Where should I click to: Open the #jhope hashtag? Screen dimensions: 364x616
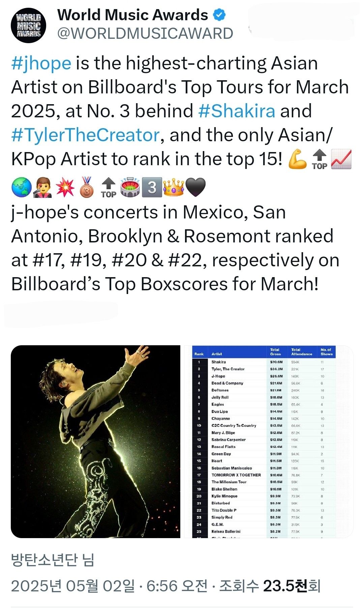click(41, 63)
